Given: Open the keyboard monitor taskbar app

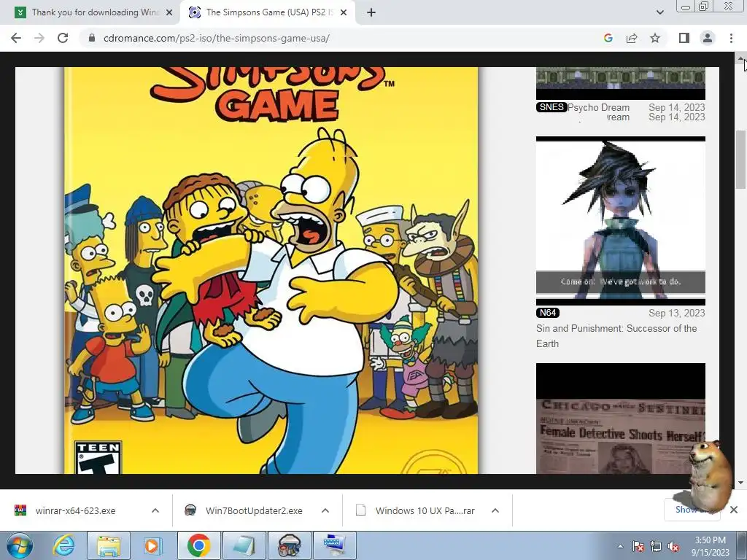Looking at the screenshot, I should (334, 545).
